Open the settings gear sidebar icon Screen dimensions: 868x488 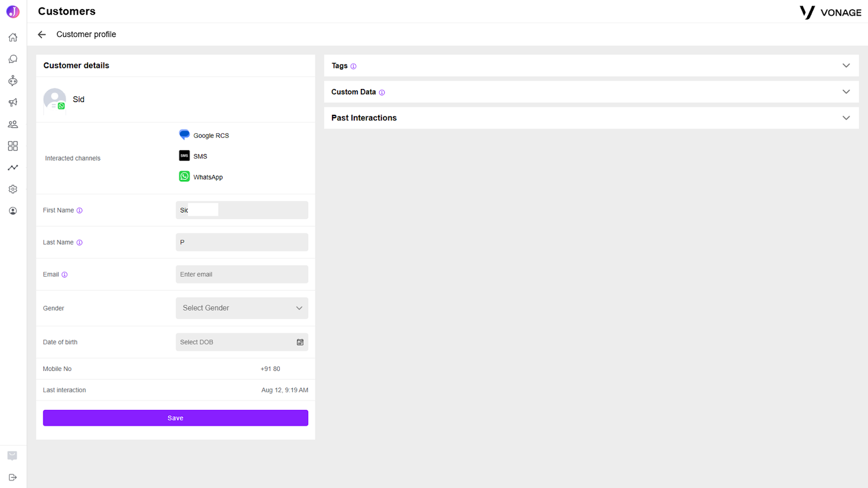point(13,189)
